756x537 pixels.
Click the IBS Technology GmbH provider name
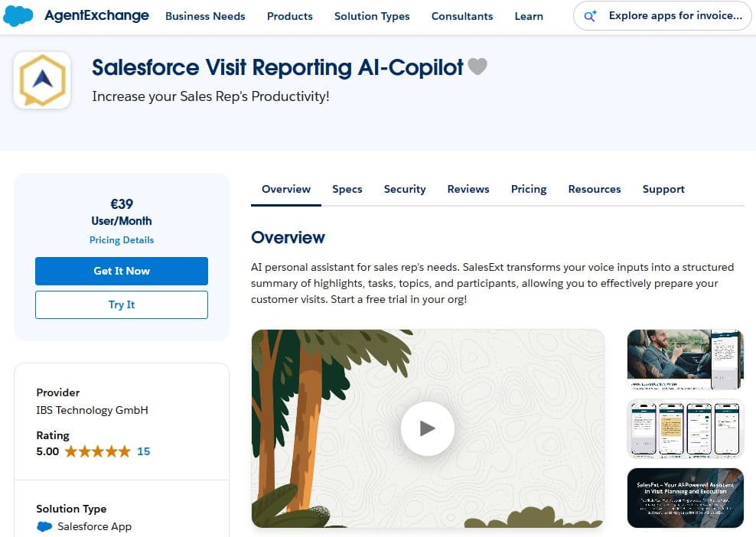(x=92, y=410)
